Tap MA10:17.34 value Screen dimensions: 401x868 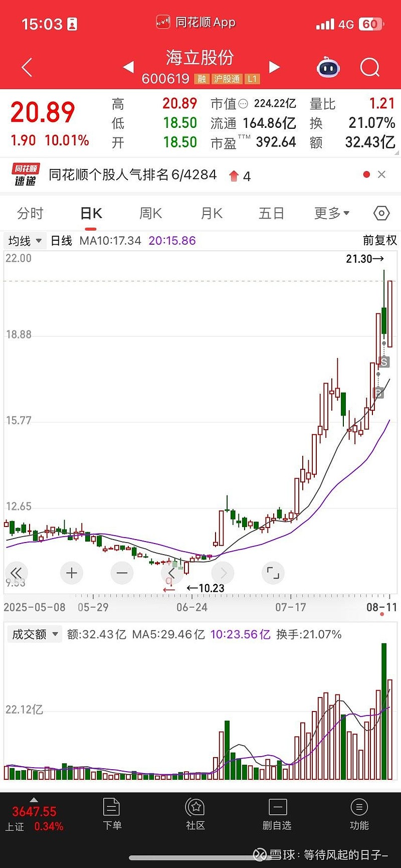110,241
